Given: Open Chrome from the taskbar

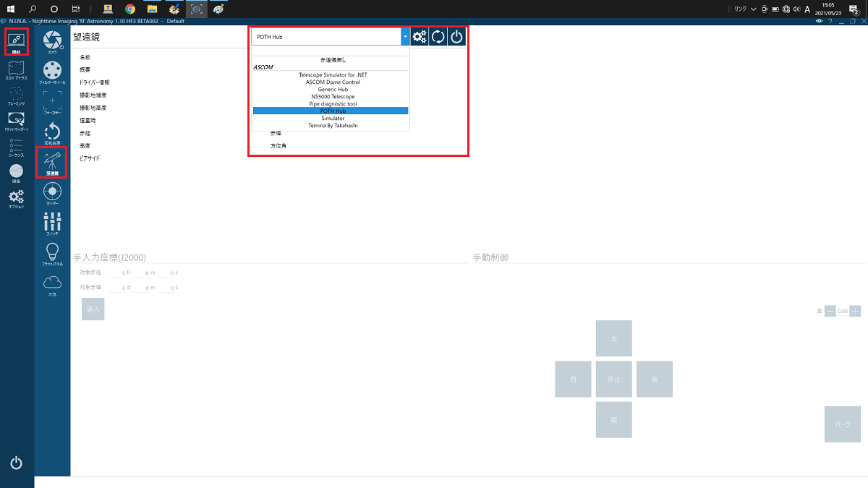Looking at the screenshot, I should click(130, 9).
